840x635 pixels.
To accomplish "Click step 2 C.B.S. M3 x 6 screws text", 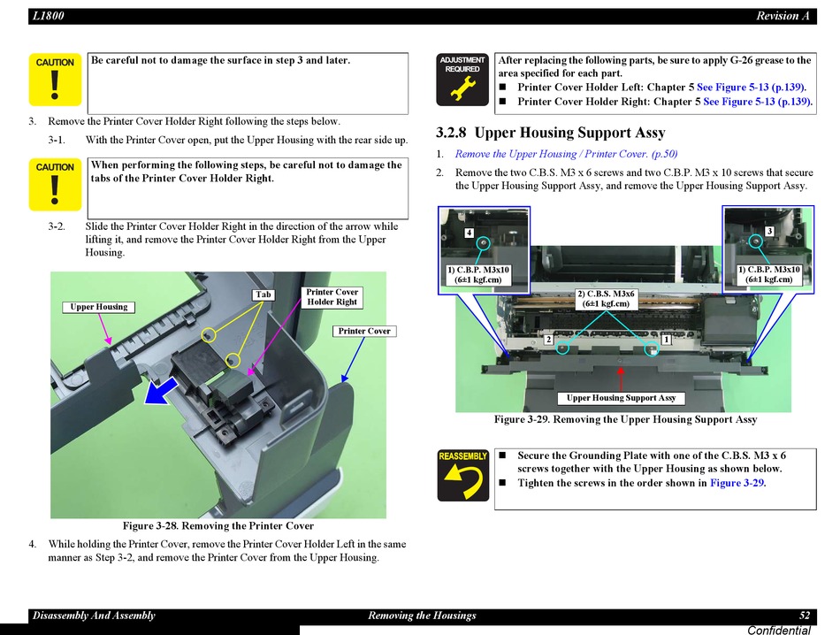I will 634,180.
